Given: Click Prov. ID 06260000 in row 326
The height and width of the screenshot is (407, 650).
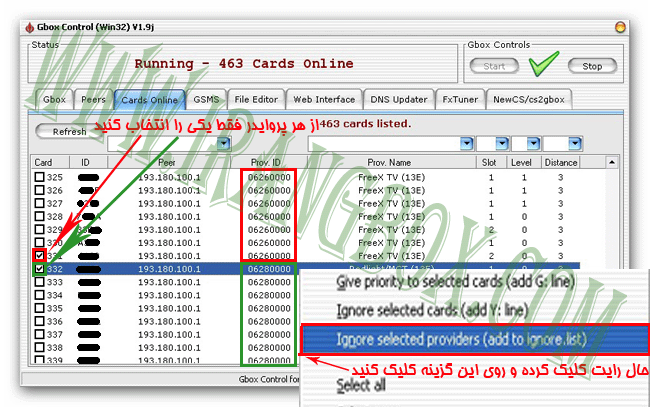Looking at the screenshot, I should [x=269, y=191].
